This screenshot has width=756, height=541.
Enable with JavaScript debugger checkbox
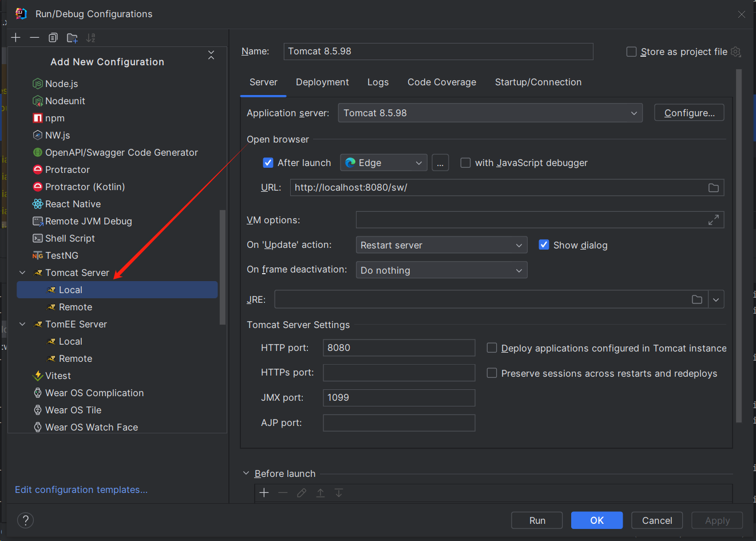tap(465, 163)
